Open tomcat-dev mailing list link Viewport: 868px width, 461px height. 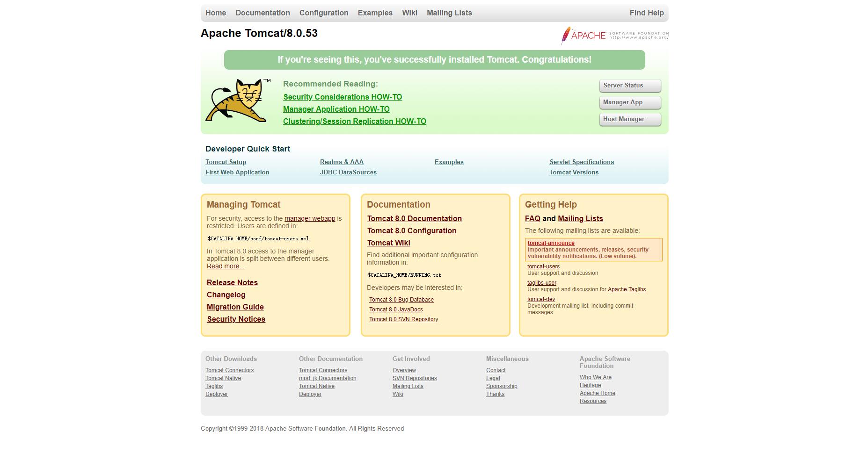click(x=541, y=299)
